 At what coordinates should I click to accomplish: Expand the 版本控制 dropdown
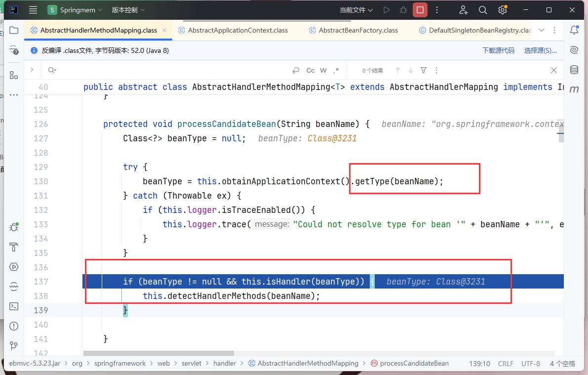(x=128, y=10)
